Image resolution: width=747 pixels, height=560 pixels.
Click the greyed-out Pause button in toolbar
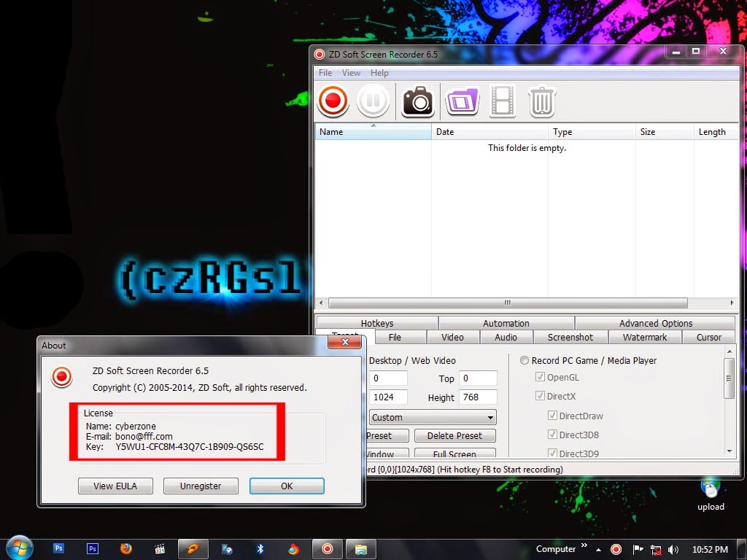click(373, 101)
